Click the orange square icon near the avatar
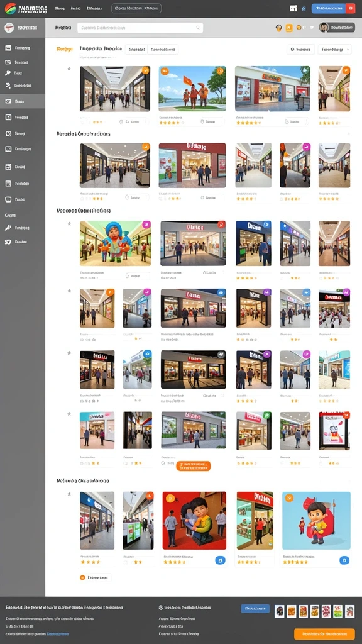Viewport: 362px width, 644px height. tap(289, 28)
